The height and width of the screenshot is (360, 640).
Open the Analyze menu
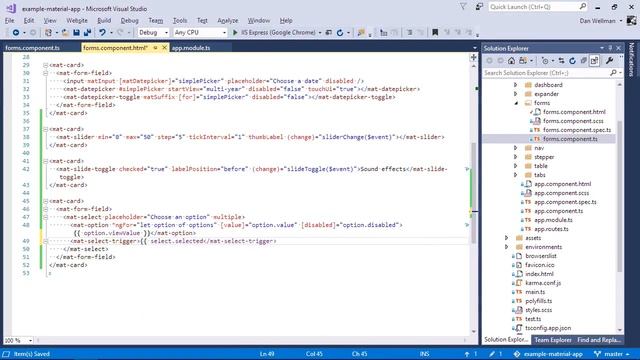(x=228, y=20)
